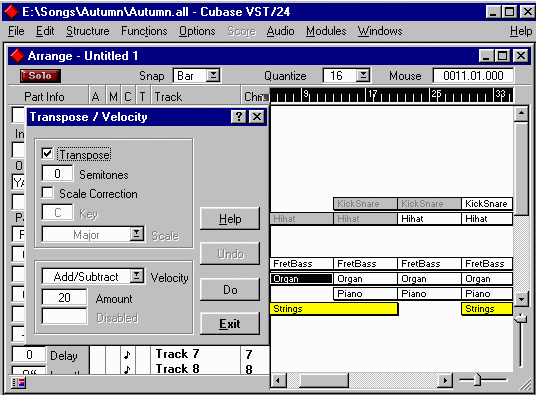The width and height of the screenshot is (536, 395).
Task: Click the C column header
Action: 128,97
